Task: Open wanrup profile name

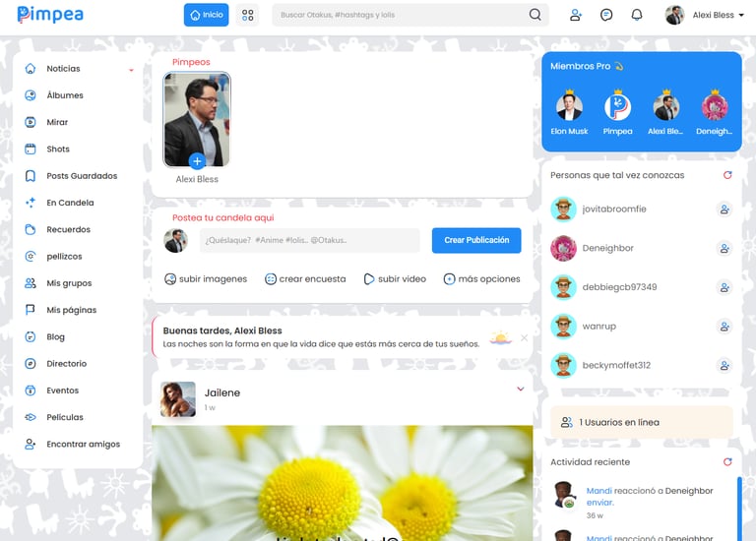Action: point(598,327)
